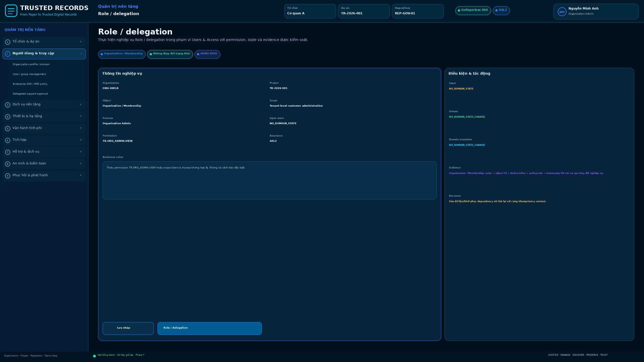The image size is (644, 362).
Task: Open the Dự án selector TR-2026-001
Action: 364,11
